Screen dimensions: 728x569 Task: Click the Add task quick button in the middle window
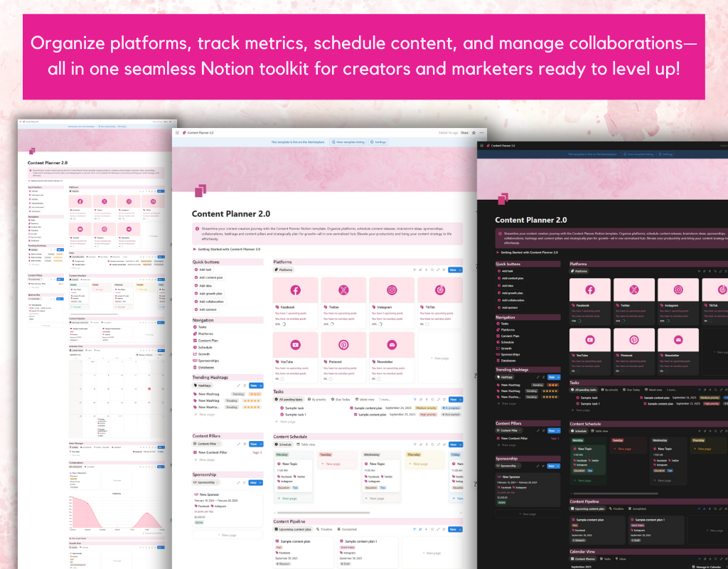pyautogui.click(x=203, y=270)
